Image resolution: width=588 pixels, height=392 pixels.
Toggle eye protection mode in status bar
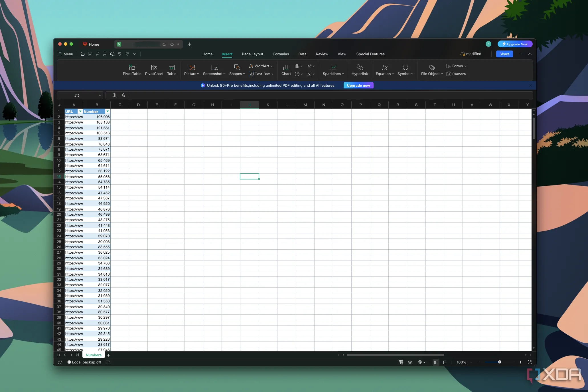click(x=410, y=362)
